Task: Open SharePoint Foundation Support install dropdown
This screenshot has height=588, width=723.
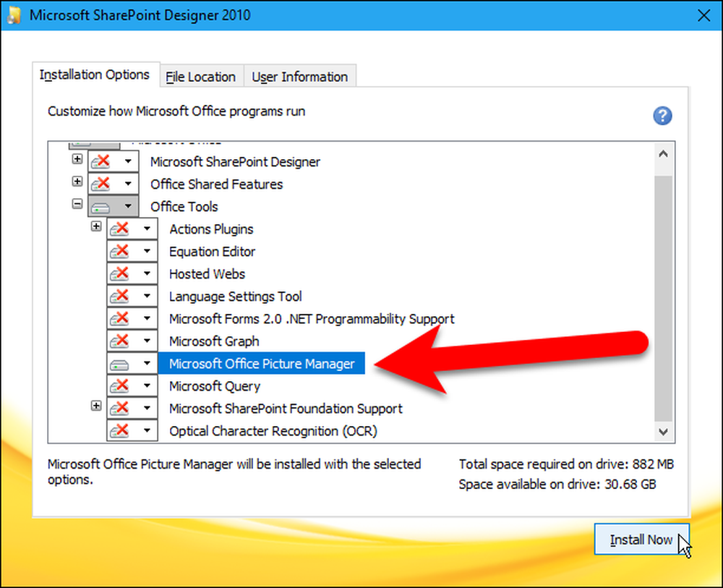Action: click(147, 409)
